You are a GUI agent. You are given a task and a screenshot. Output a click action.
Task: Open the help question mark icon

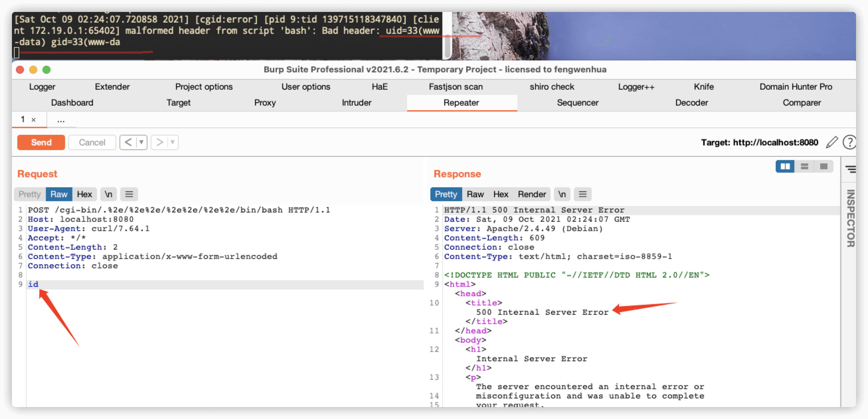click(849, 142)
